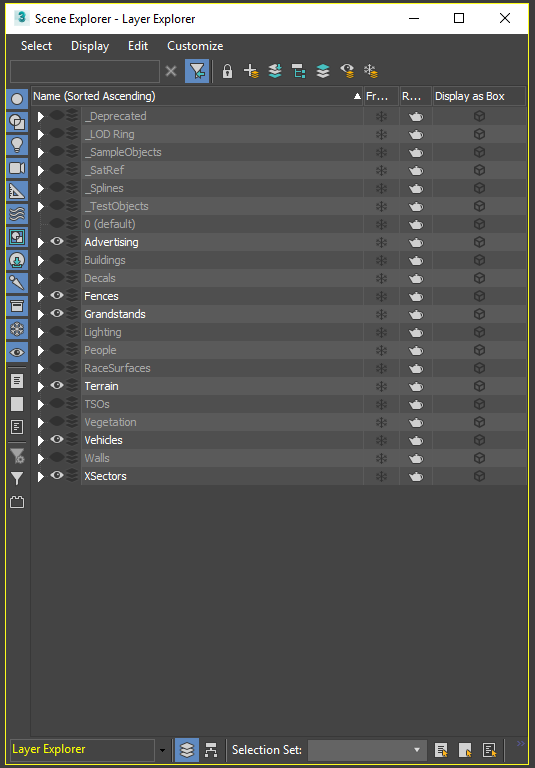The image size is (535, 768).
Task: Open the Display menu
Action: coord(90,46)
